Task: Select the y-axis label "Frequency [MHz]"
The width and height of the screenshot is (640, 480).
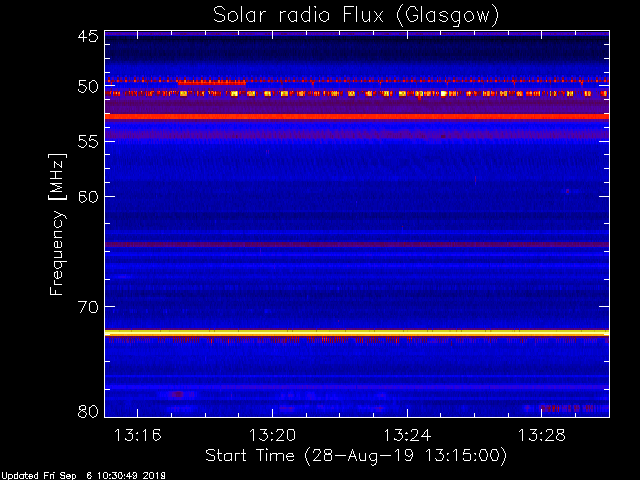Action: click(x=57, y=224)
